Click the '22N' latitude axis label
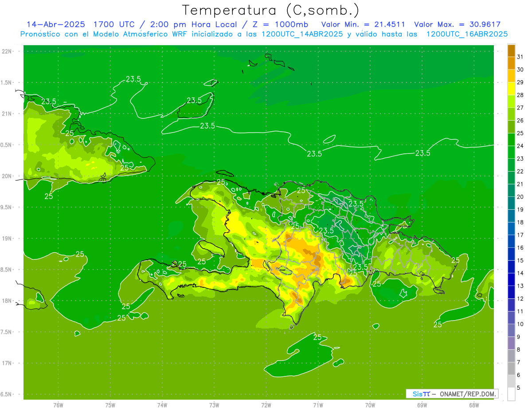 [x=8, y=51]
